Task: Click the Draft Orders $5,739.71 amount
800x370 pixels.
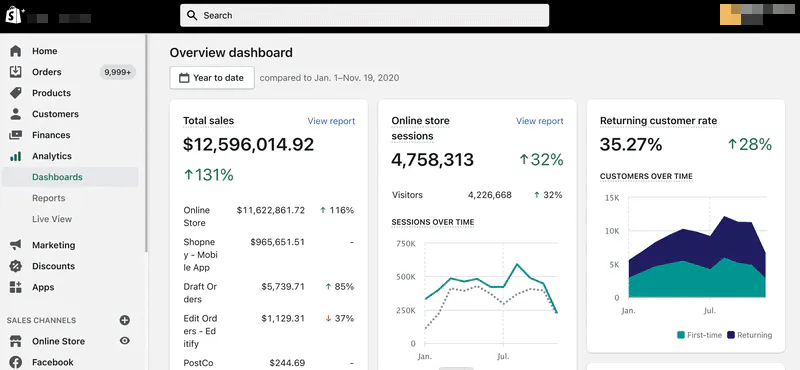Action: pos(283,287)
